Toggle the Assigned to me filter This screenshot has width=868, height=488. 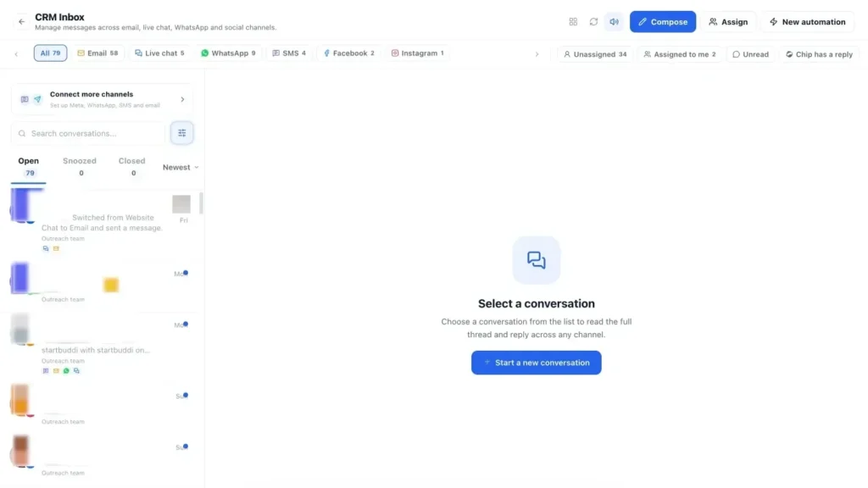681,54
